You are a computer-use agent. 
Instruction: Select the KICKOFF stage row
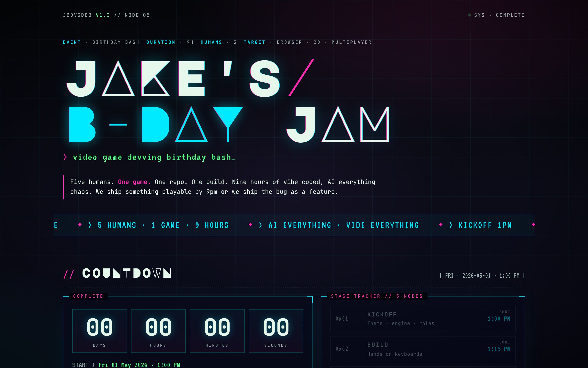[x=423, y=319]
